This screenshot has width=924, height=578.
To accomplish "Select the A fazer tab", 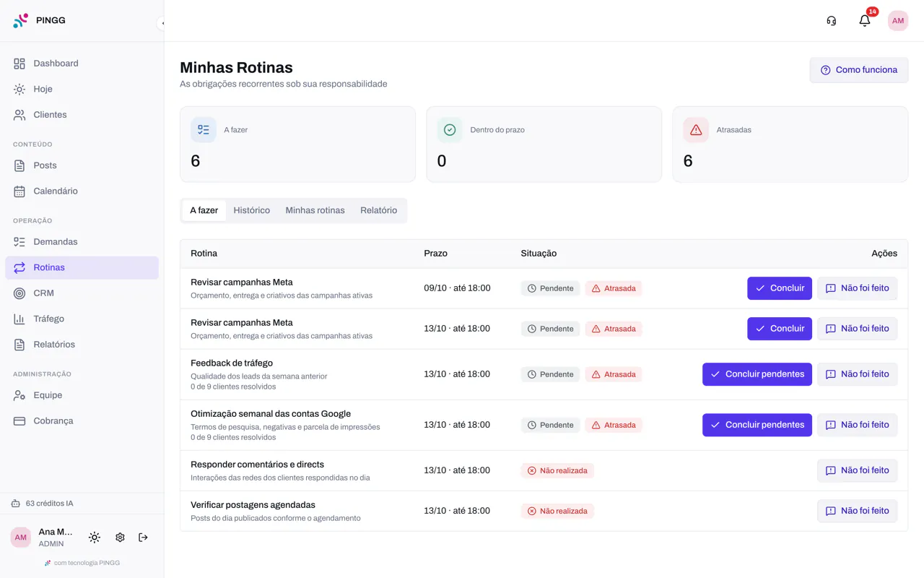I will 204,210.
